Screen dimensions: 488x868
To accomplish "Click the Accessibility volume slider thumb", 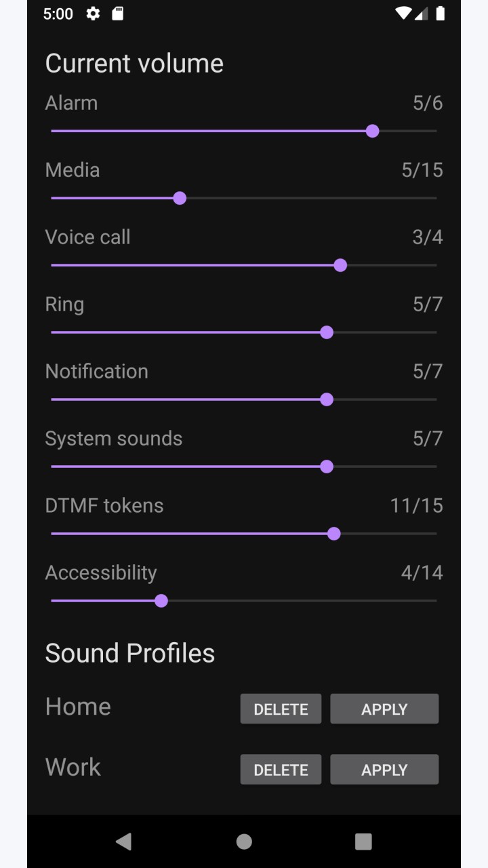I will 161,601.
